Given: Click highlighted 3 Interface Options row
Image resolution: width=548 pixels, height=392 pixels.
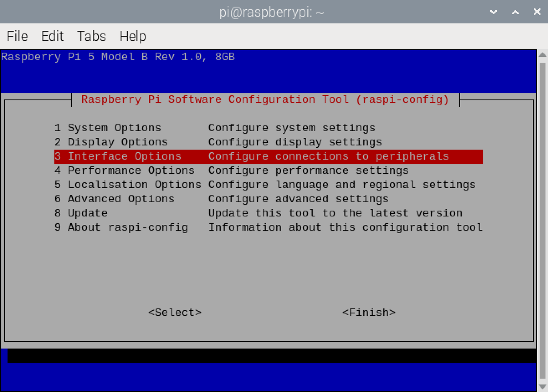Looking at the screenshot, I should tap(268, 156).
